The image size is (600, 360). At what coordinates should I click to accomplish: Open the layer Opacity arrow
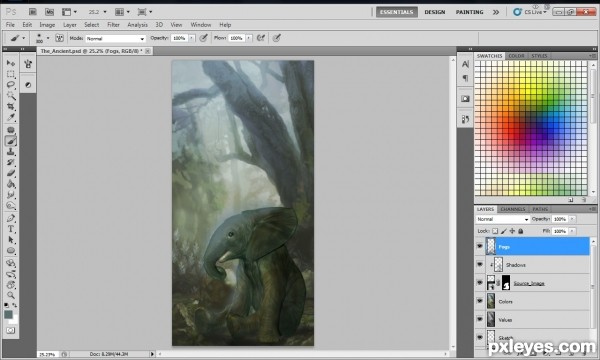tap(572, 219)
